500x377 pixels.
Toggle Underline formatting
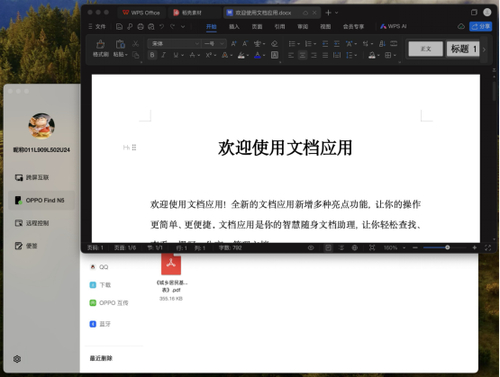point(176,55)
